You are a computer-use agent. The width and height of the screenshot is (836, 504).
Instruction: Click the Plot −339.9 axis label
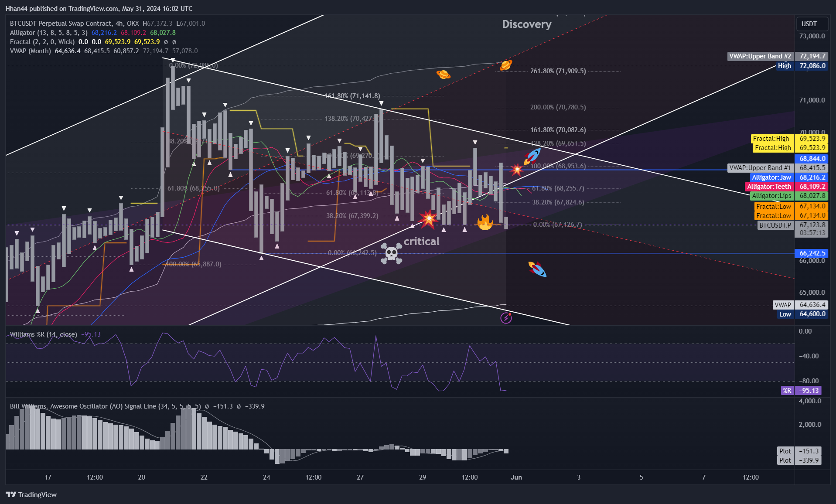point(799,460)
